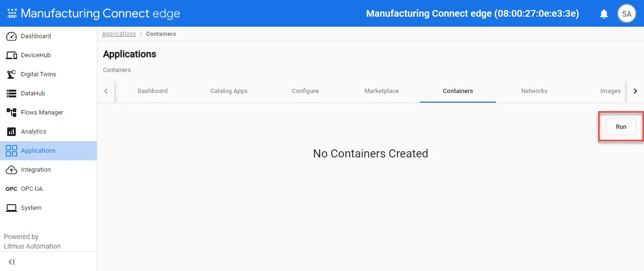Switch to the Marketplace tab
The image size is (644, 271).
click(382, 91)
